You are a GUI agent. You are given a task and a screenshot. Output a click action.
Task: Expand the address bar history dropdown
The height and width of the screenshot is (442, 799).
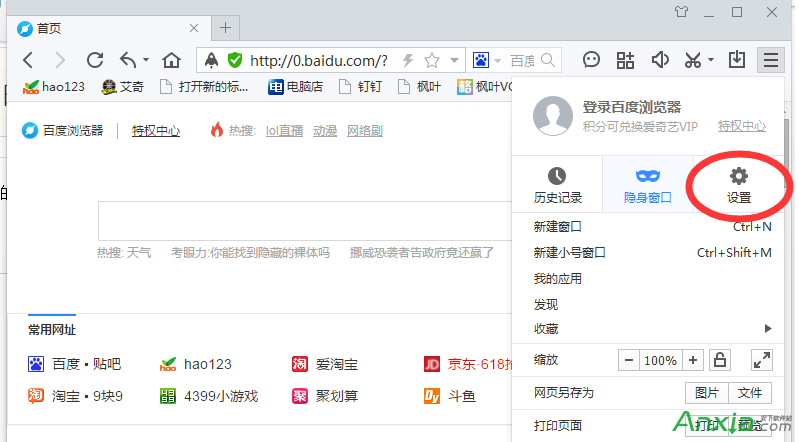[x=454, y=61]
